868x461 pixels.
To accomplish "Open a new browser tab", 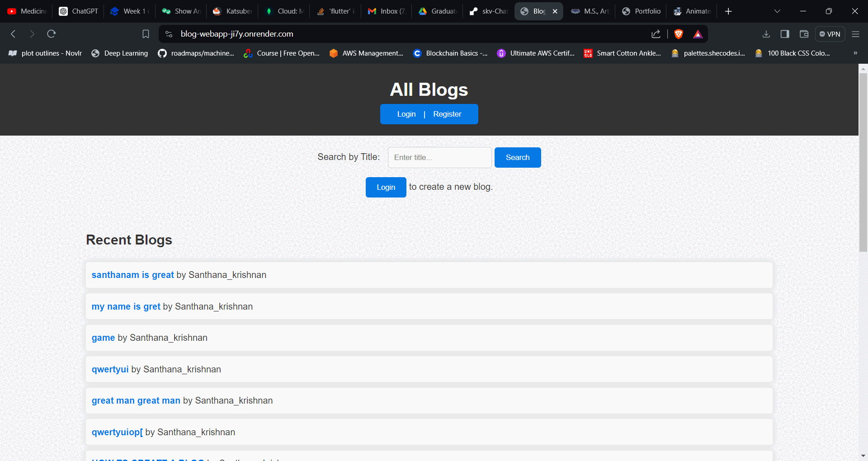I will [x=728, y=11].
